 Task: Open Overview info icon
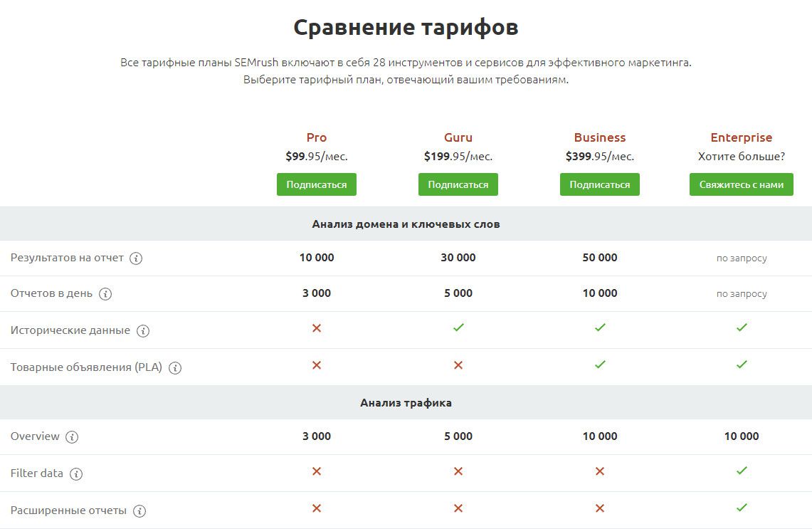72,436
